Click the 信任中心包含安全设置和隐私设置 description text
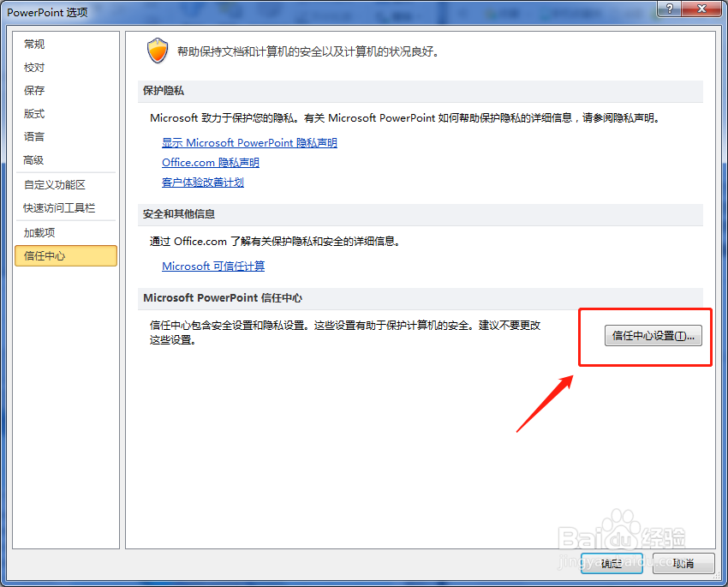 345,332
